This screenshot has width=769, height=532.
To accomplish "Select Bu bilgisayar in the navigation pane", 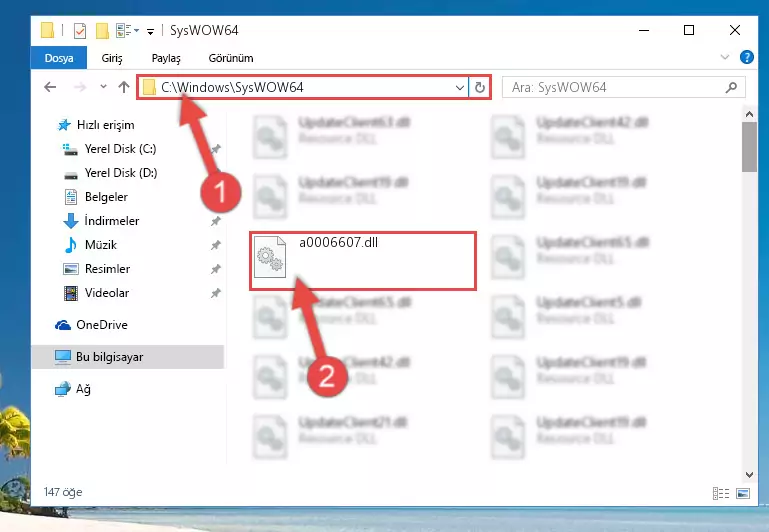I will click(x=128, y=356).
